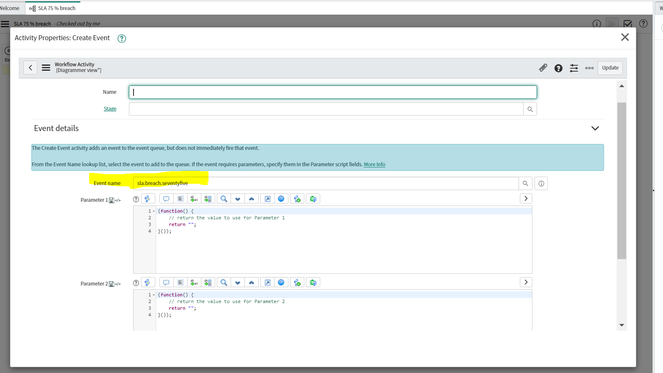
Task: Format code in Parameter 1 toolbar
Action: click(180, 199)
